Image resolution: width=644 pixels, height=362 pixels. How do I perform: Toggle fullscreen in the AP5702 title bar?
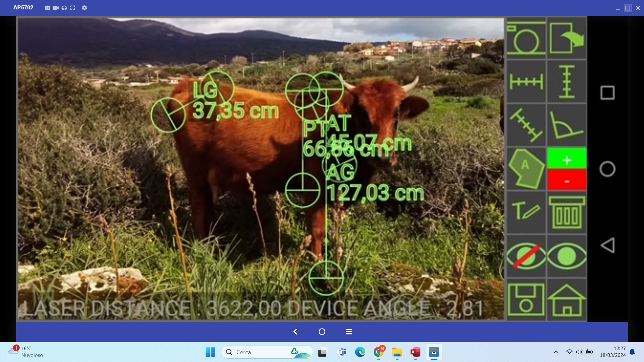(72, 8)
